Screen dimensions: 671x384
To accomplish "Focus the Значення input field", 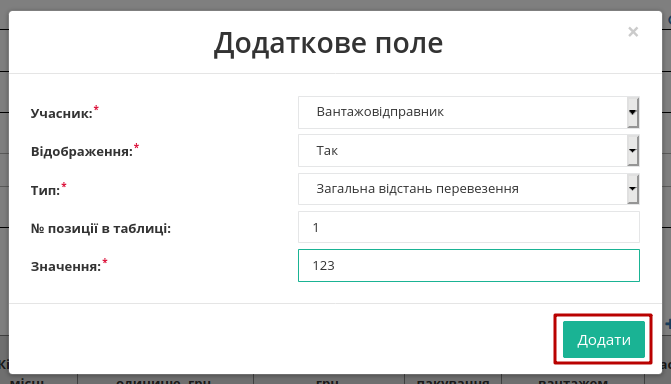I will [469, 265].
